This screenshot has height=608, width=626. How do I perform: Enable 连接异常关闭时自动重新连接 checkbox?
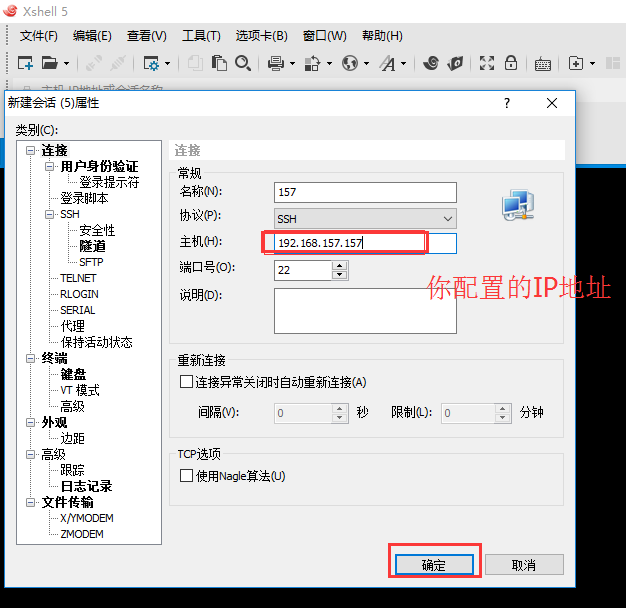click(186, 382)
